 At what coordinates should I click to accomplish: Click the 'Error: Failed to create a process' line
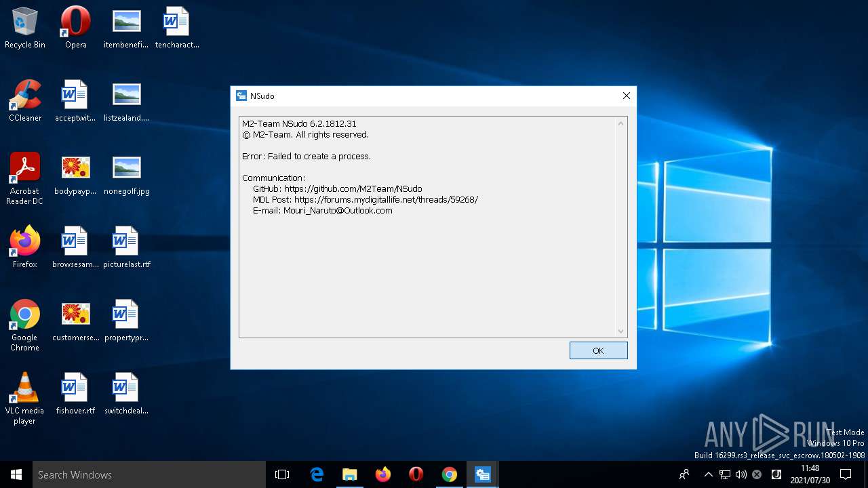[x=307, y=156]
